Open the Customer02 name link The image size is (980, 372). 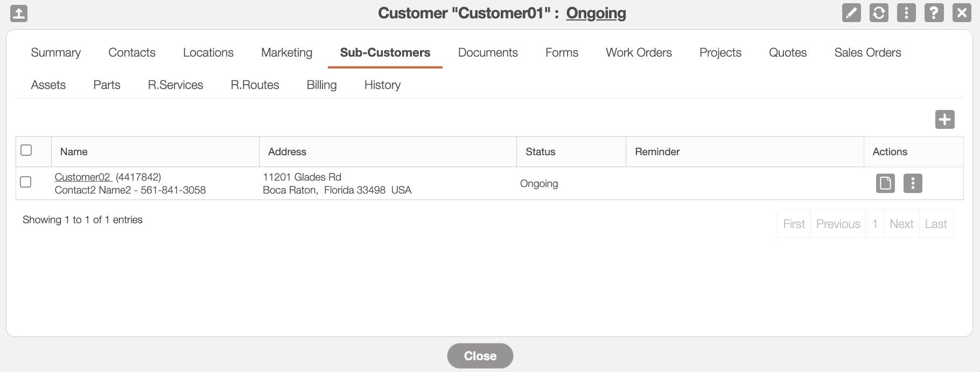click(83, 177)
